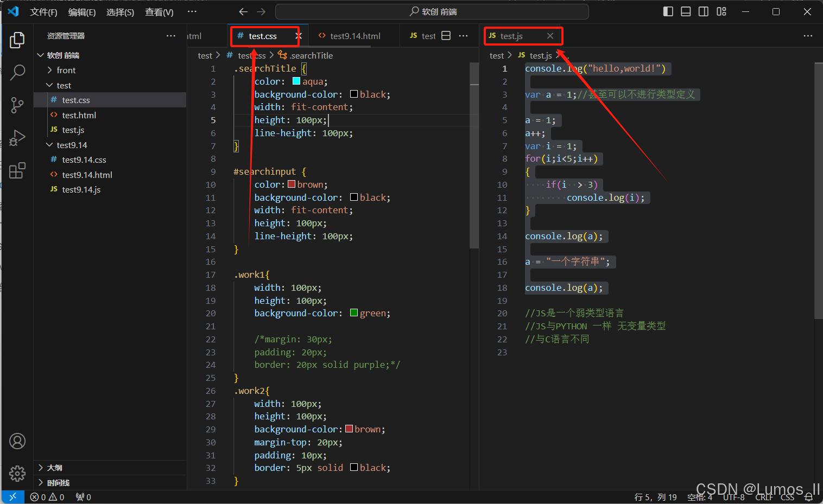Screen dimensions: 823x504
Task: Open more actions for right editor group
Action: coord(808,36)
